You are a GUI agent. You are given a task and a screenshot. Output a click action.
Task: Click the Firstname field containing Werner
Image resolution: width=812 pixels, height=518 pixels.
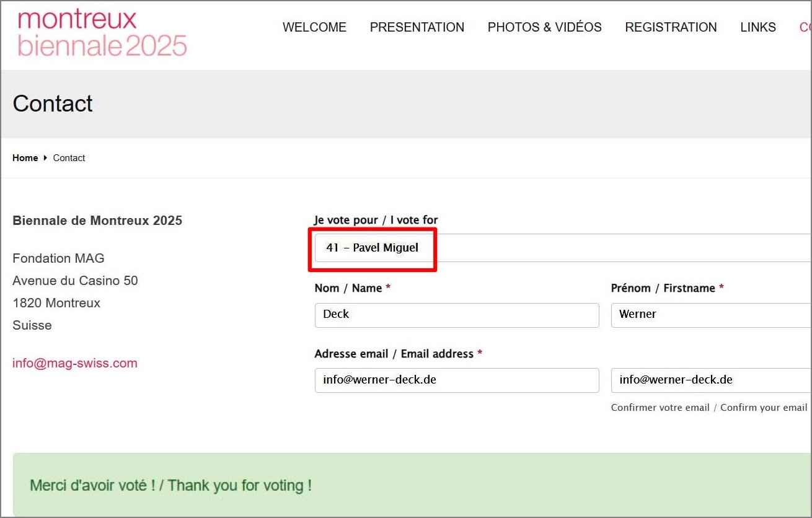point(711,315)
